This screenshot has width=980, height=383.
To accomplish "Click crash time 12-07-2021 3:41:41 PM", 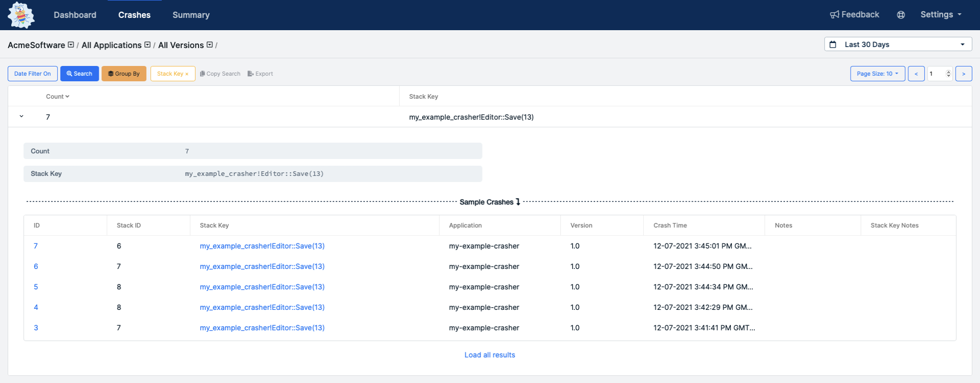I will point(704,328).
